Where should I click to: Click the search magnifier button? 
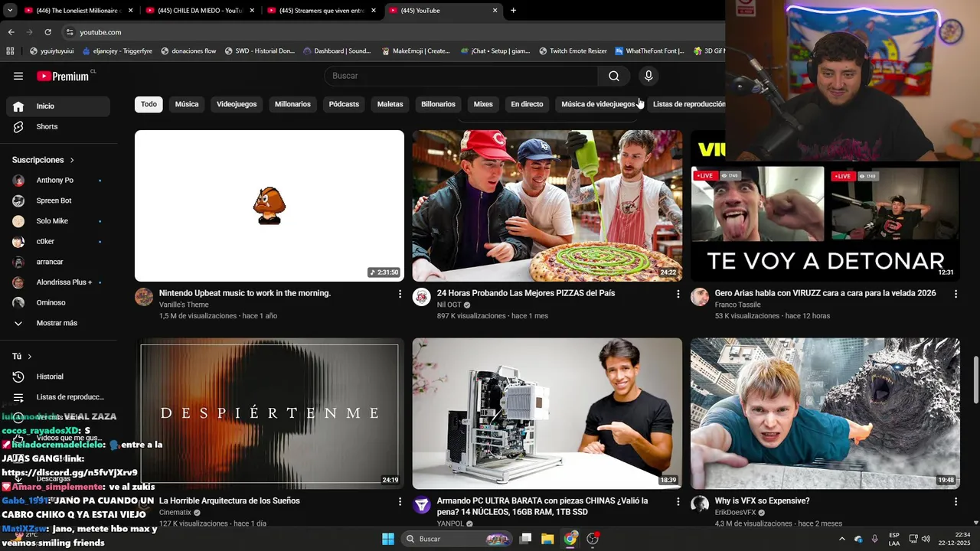tap(614, 76)
